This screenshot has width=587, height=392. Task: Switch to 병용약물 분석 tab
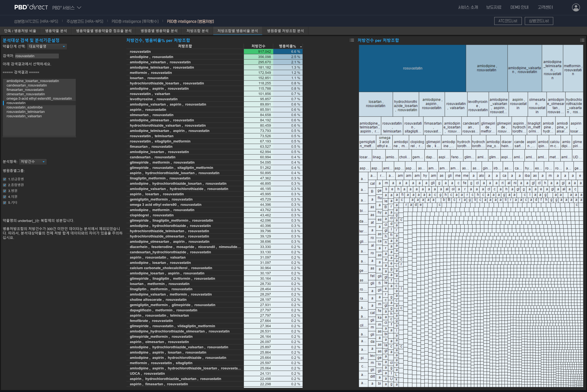(56, 31)
